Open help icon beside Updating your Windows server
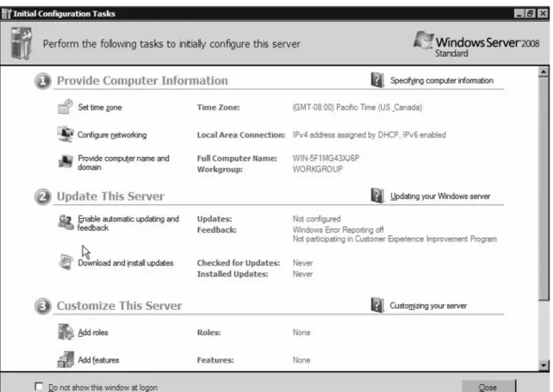This screenshot has width=553, height=392. [x=377, y=196]
